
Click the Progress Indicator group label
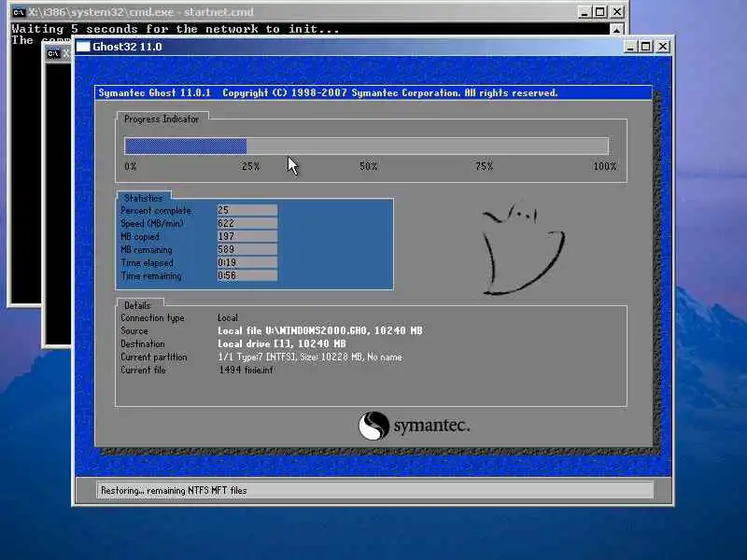pos(161,119)
